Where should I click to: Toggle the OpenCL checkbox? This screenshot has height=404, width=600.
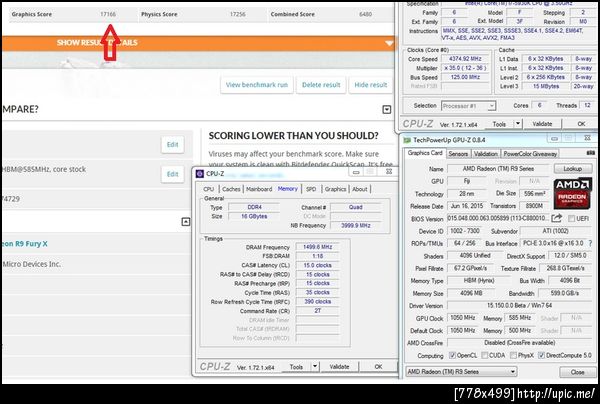tap(452, 355)
